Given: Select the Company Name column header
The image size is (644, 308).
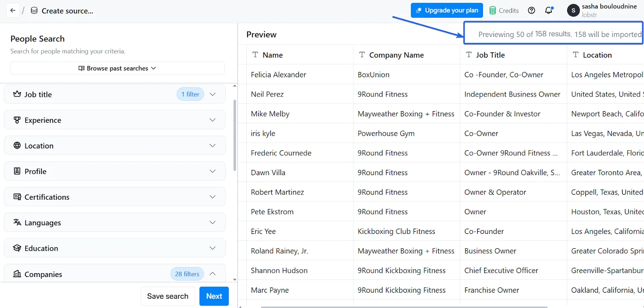Looking at the screenshot, I should [407, 55].
